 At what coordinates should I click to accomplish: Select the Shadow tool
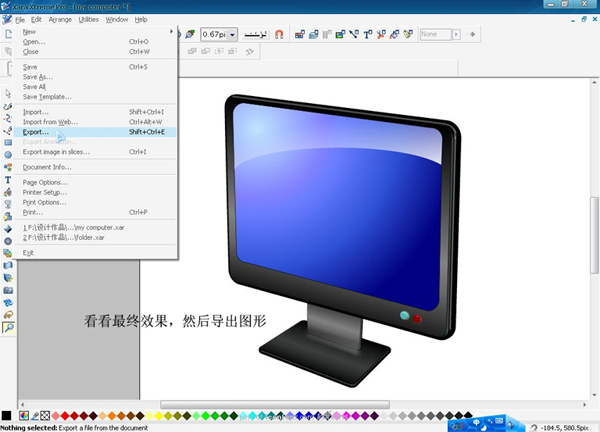click(8, 217)
